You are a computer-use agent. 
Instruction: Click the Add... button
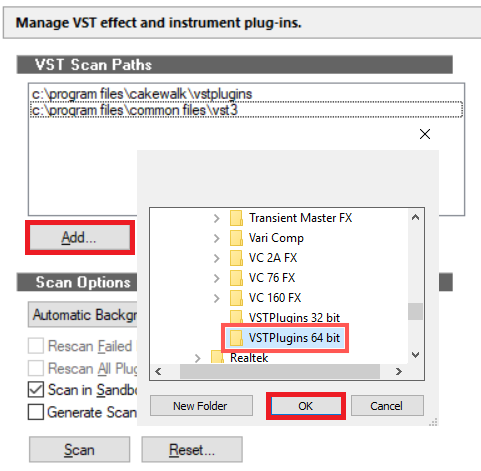coord(80,237)
